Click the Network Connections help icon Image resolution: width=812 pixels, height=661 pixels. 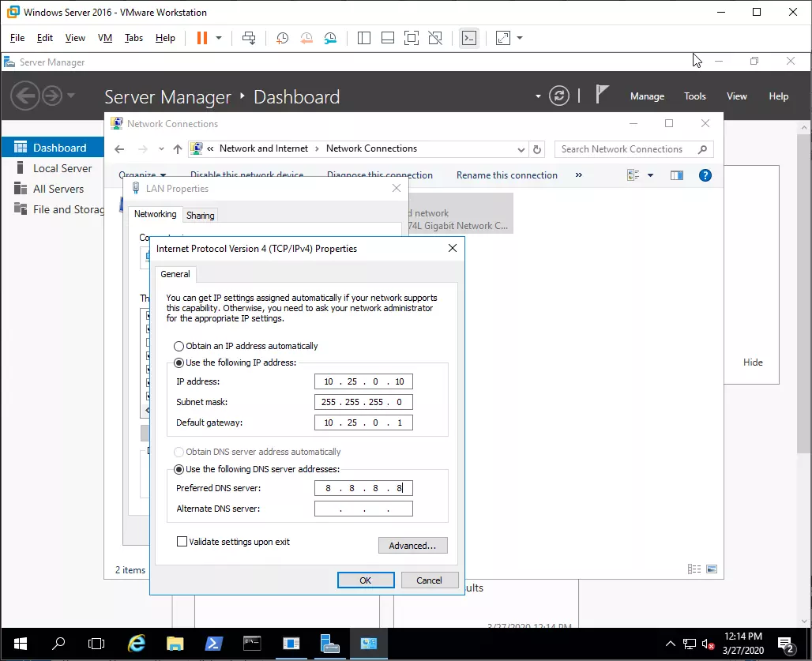click(706, 175)
